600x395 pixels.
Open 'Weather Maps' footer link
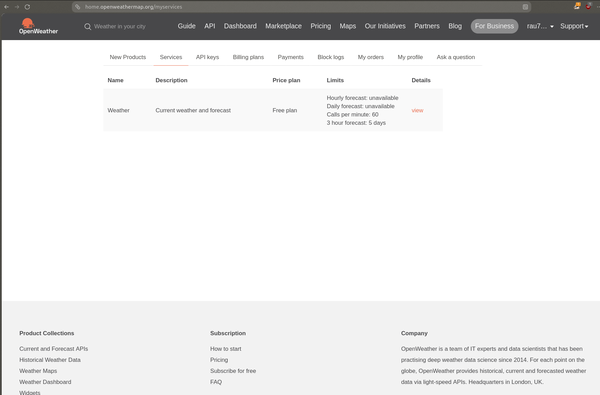click(38, 371)
